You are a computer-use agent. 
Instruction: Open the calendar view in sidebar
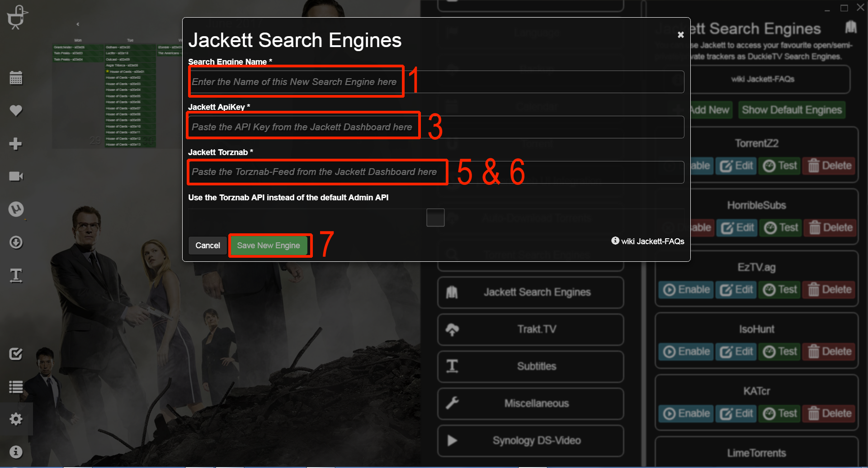[16, 78]
